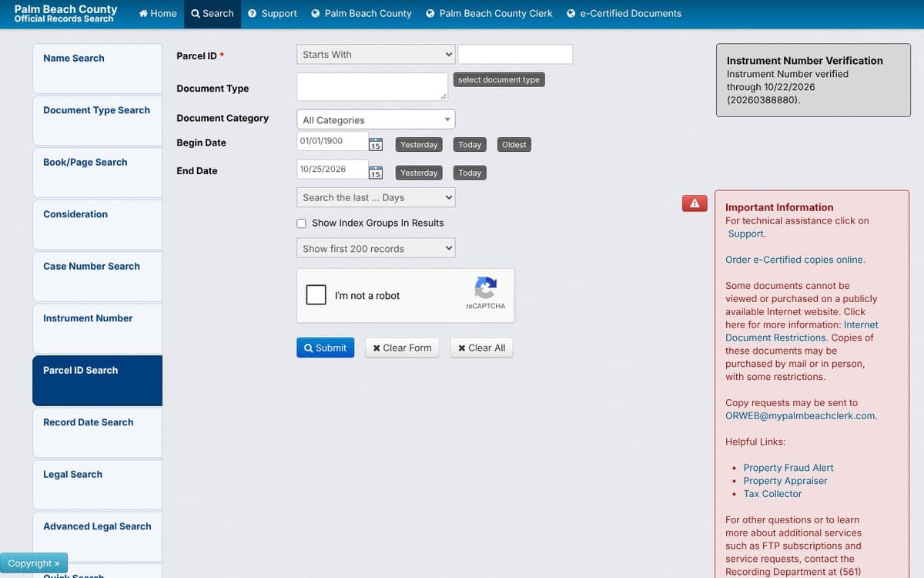Switch to Consideration tab
Viewport: 924px width, 578px height.
[97, 225]
